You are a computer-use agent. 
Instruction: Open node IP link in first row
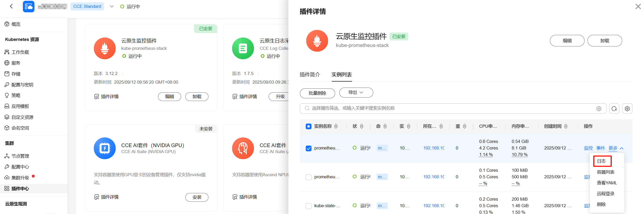pos(434,148)
